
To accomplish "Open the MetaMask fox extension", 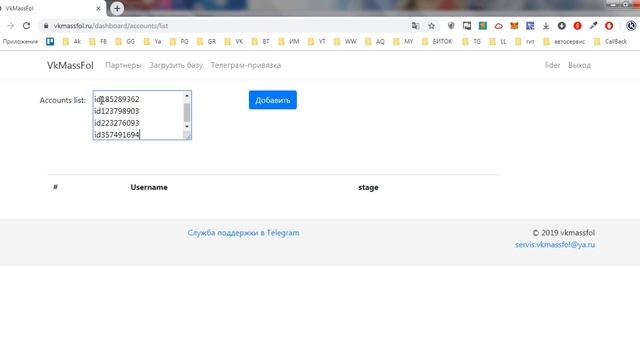I will tap(514, 26).
